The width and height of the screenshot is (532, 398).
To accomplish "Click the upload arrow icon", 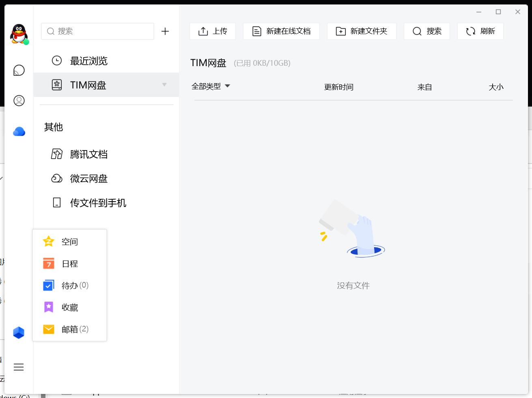I will coord(203,31).
